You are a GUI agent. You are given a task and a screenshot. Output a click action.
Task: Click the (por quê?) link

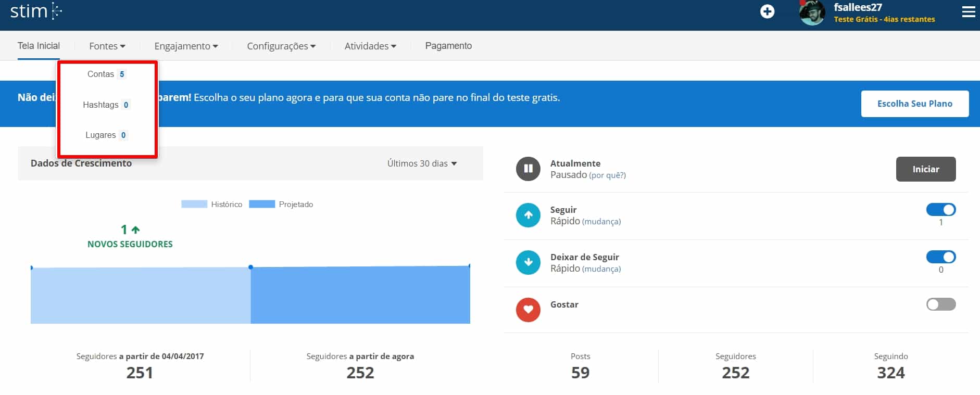click(x=607, y=175)
